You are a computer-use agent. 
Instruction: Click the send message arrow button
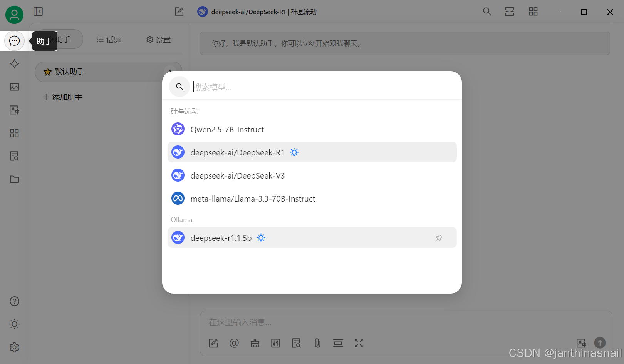[600, 342]
